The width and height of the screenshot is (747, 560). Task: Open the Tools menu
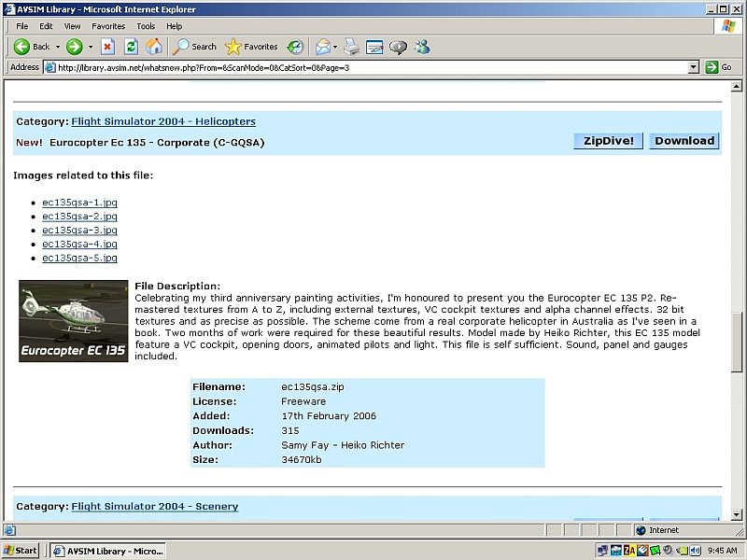click(x=146, y=26)
